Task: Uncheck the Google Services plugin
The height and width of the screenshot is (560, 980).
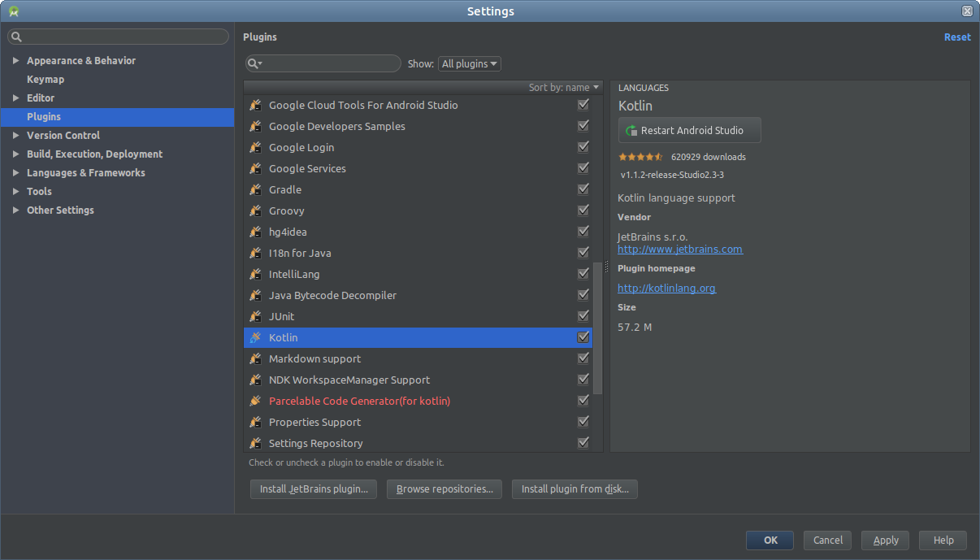Action: click(583, 168)
